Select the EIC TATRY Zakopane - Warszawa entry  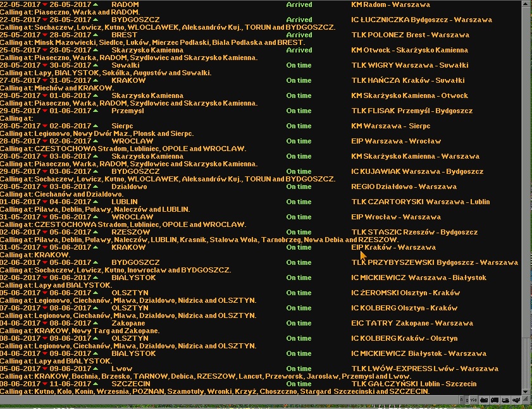pos(412,323)
